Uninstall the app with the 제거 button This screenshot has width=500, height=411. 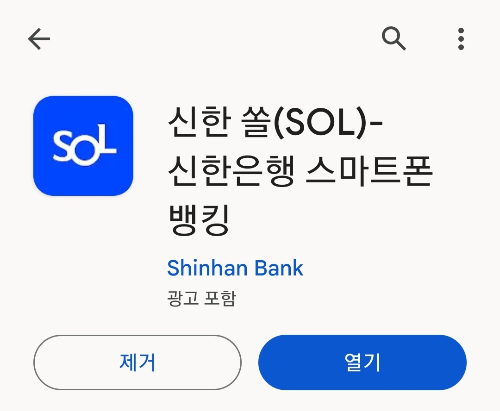[x=137, y=362]
